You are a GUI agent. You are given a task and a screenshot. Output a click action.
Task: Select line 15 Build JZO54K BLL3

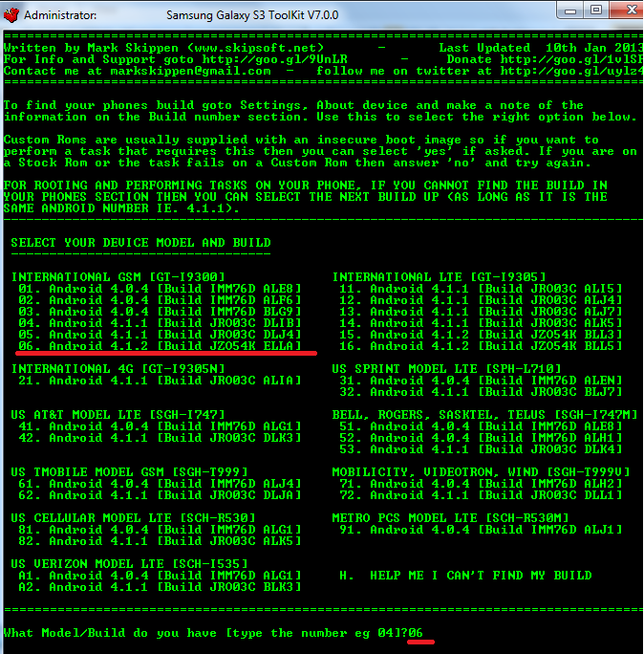[x=481, y=335]
